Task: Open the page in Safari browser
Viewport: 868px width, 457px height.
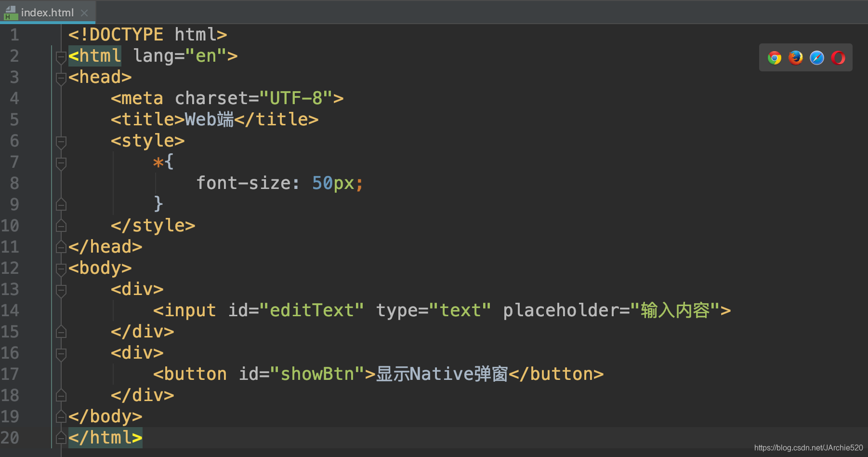Action: point(817,58)
